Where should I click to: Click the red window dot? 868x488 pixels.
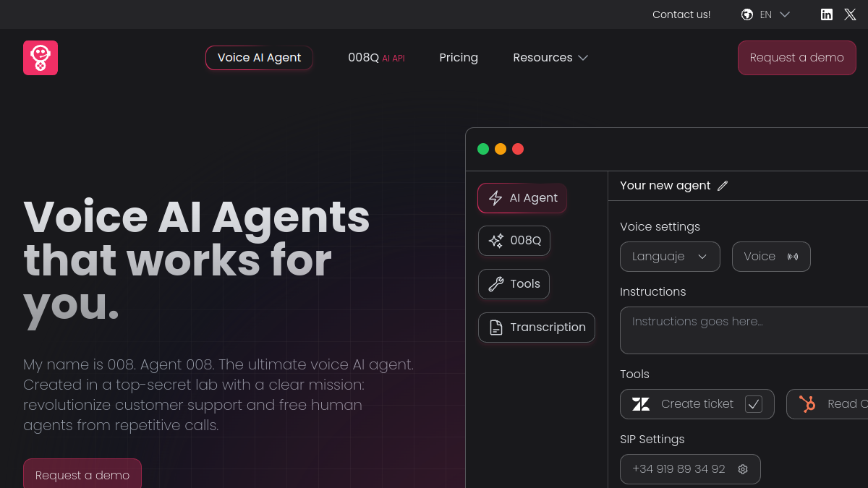click(518, 149)
